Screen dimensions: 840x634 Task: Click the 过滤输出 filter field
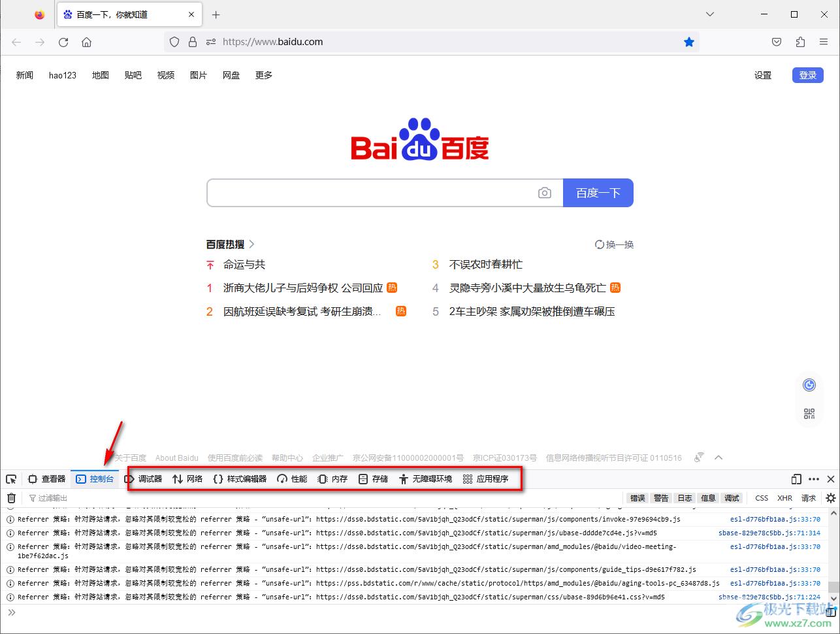pos(323,498)
